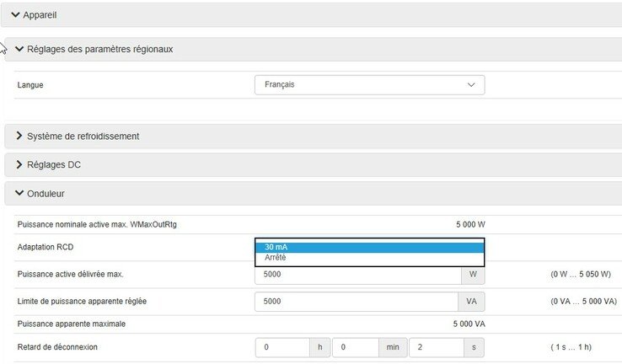This screenshot has width=622, height=364.
Task: Collapse the Appareil section chevron
Action: click(16, 15)
